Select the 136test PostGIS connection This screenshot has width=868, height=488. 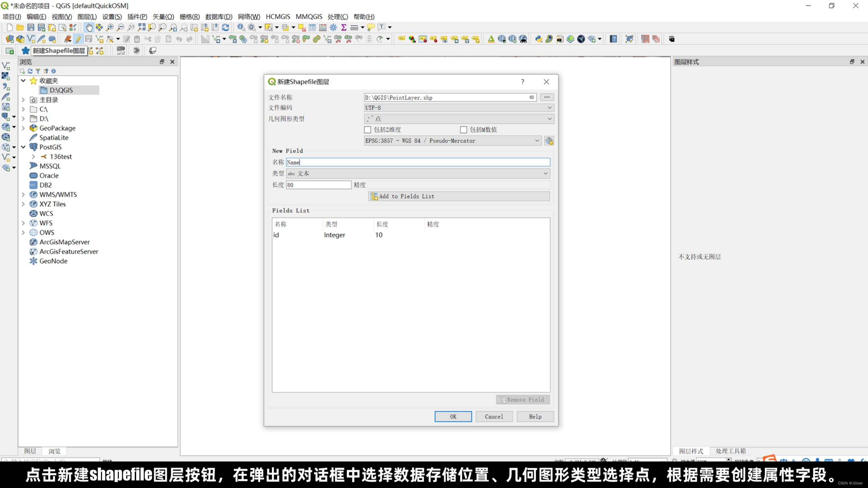[x=61, y=156]
